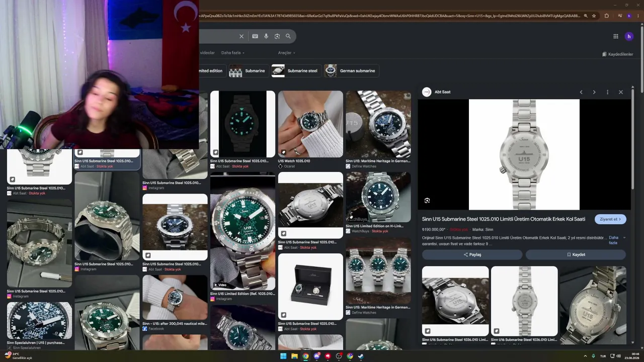The image size is (644, 362).
Task: Select the 'German submarine' suggestion chip
Action: pos(351,71)
